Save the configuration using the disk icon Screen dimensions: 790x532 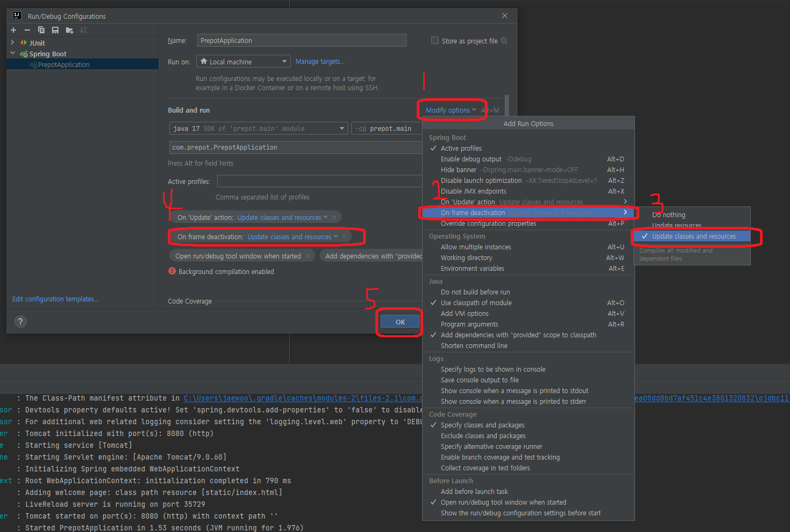55,30
